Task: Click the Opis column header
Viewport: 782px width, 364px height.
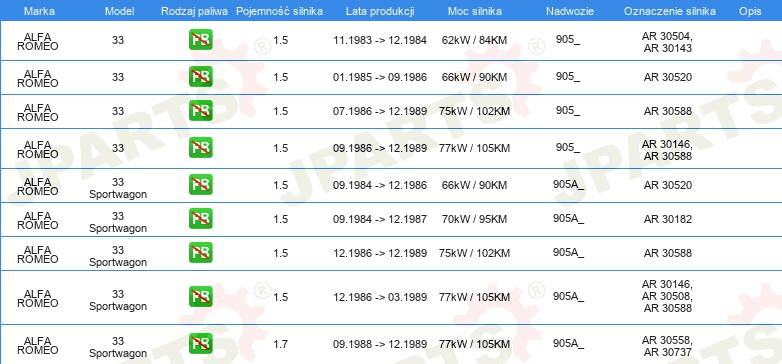Action: click(x=751, y=11)
